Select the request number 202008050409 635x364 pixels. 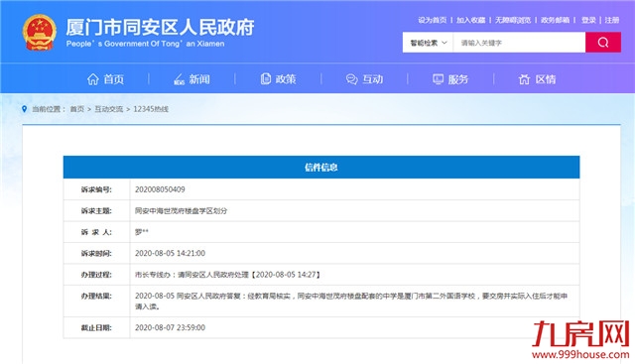(160, 189)
